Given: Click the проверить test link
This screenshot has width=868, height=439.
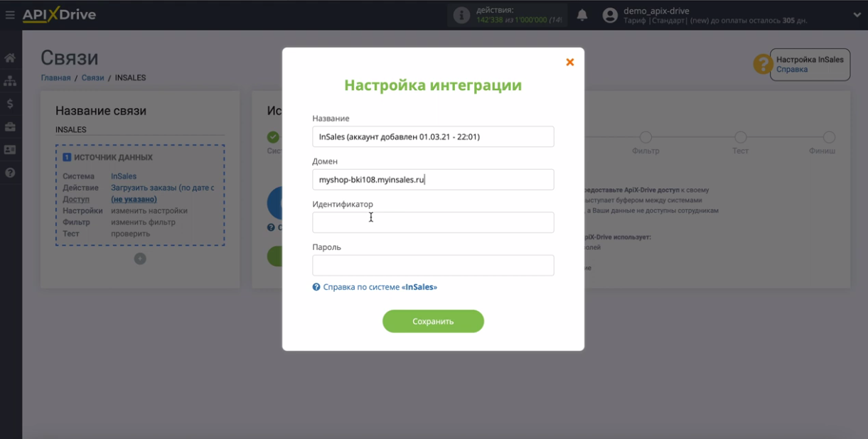Looking at the screenshot, I should tap(130, 233).
